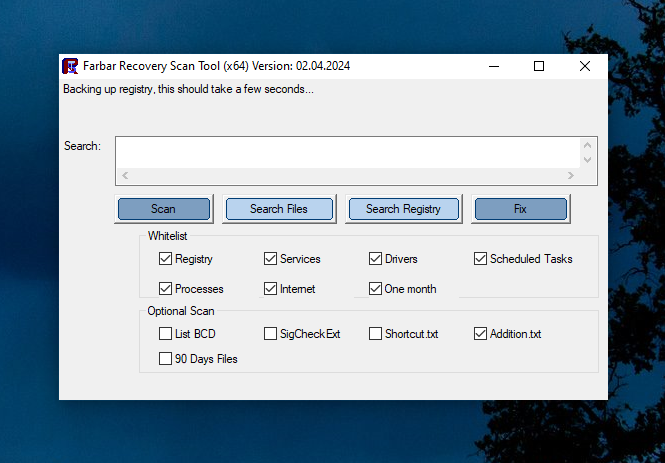Toggle the Services whitelist checkbox
Viewport: 665px width, 463px height.
[270, 259]
